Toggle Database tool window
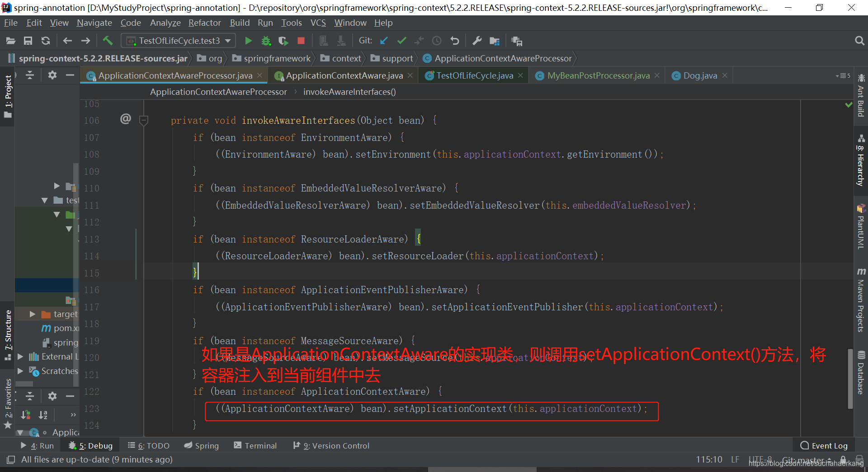This screenshot has height=472, width=868. click(x=861, y=373)
